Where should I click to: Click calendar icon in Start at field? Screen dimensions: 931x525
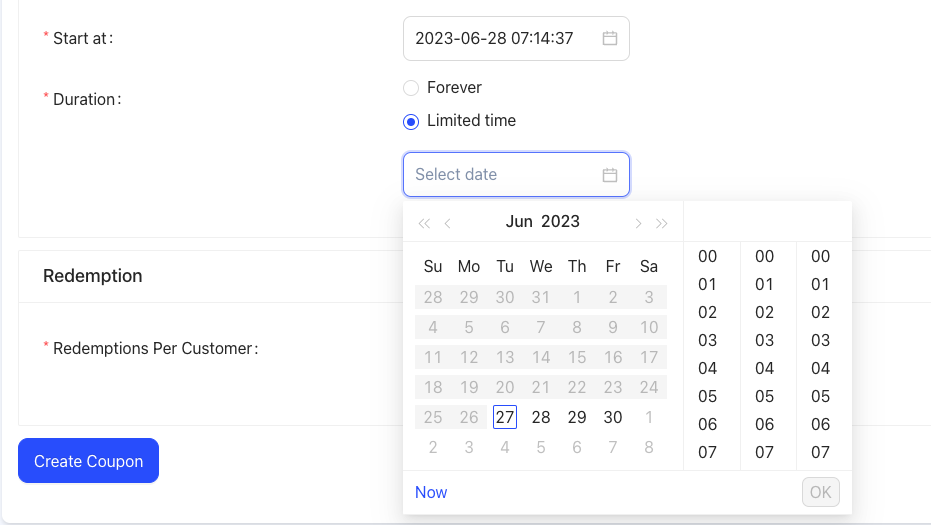(x=610, y=39)
